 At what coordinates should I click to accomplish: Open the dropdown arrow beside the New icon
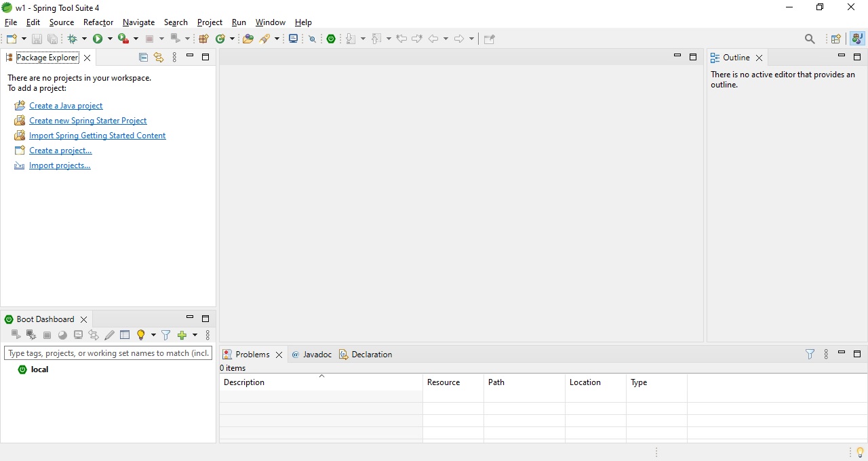coord(24,39)
